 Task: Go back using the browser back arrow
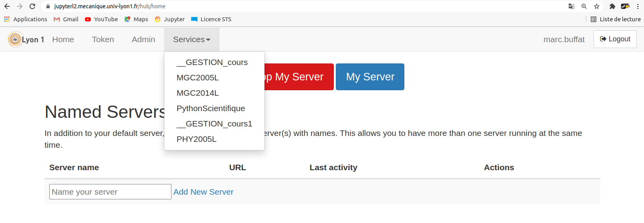7,6
